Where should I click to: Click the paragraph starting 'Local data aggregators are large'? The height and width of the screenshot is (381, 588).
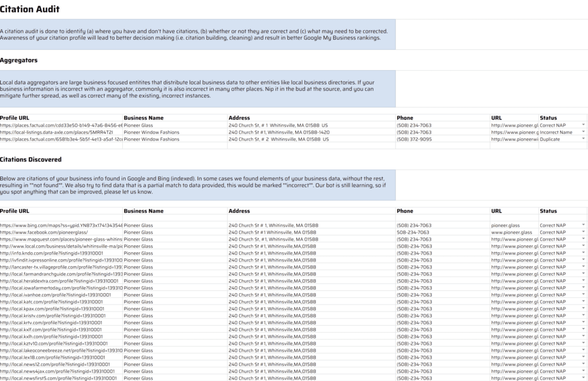tap(187, 89)
